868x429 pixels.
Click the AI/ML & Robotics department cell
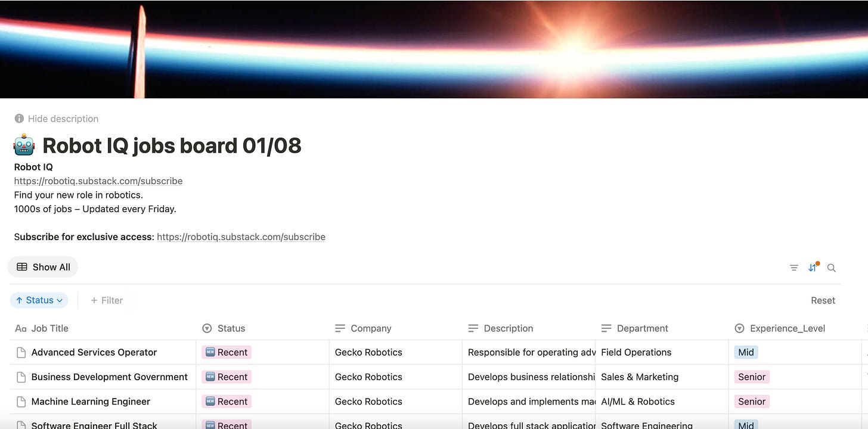[662, 402]
